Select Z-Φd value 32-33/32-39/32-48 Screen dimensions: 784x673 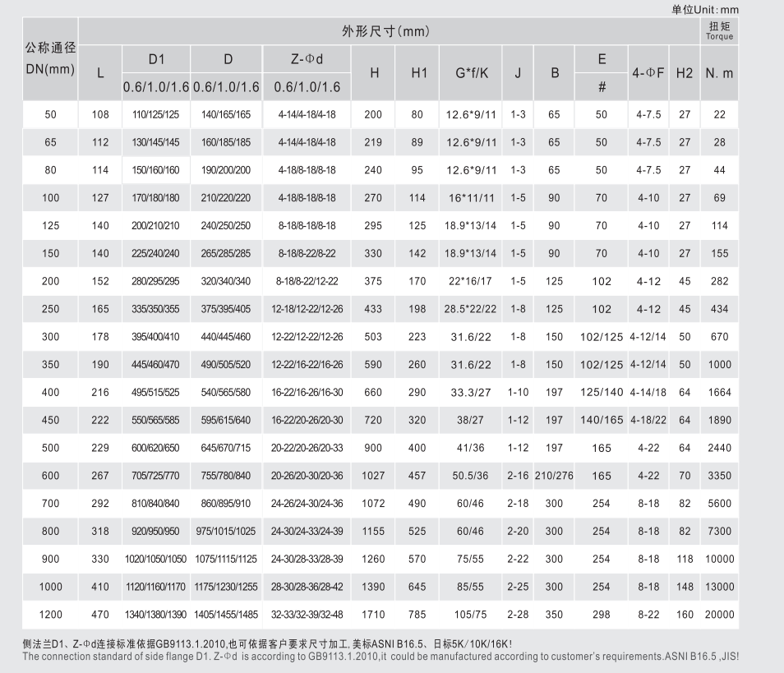307,615
